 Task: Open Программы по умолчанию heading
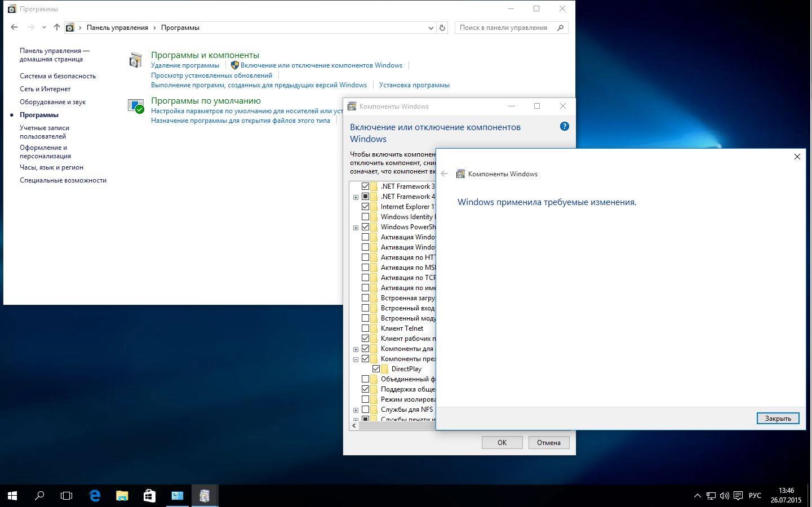click(x=206, y=100)
